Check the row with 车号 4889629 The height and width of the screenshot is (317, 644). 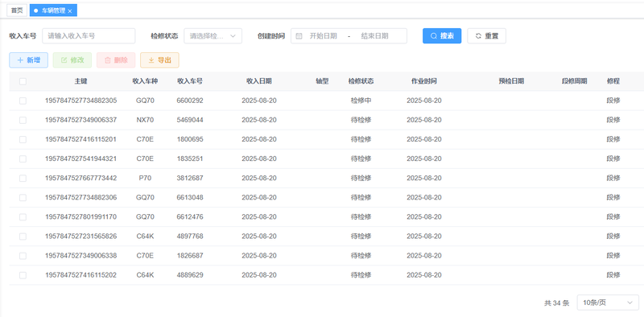click(23, 275)
